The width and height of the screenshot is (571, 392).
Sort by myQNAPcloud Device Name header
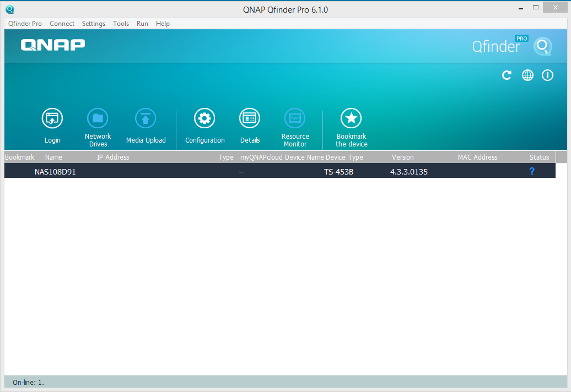(282, 157)
